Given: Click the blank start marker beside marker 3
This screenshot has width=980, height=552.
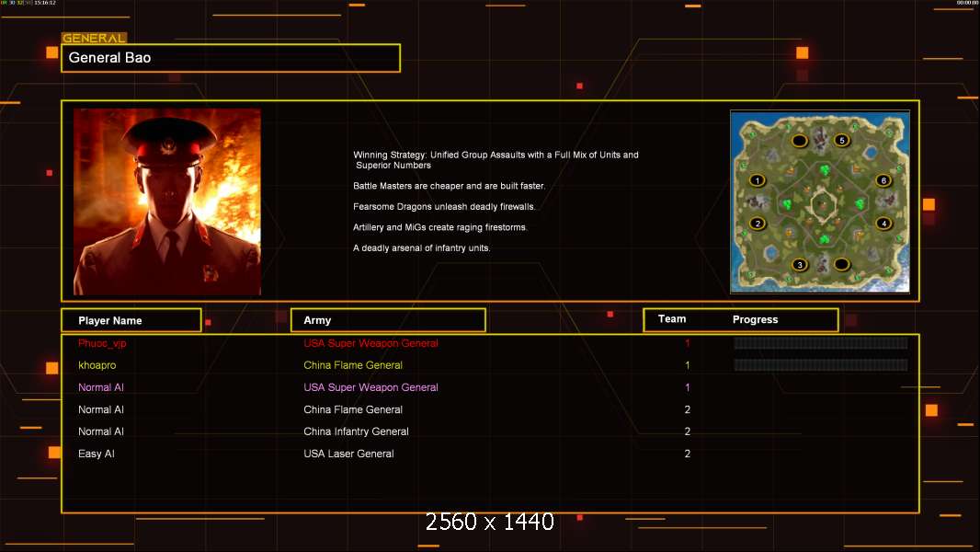Looking at the screenshot, I should pyautogui.click(x=841, y=264).
